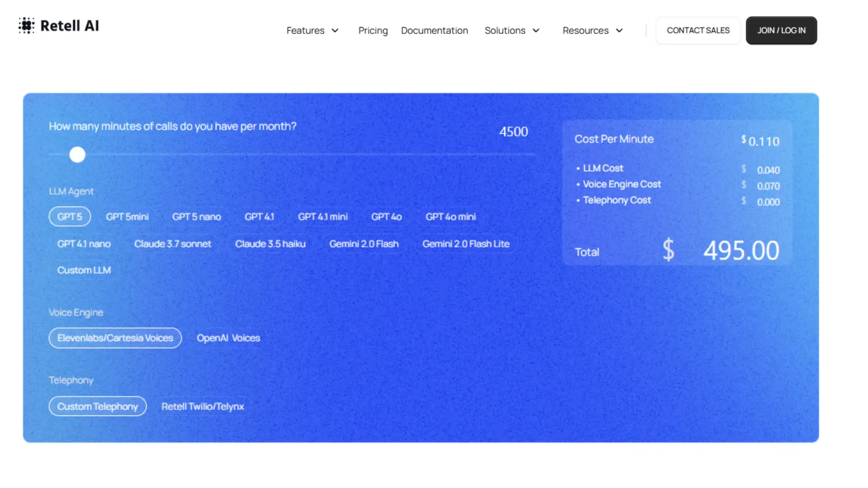Open the Documentation section

(434, 30)
